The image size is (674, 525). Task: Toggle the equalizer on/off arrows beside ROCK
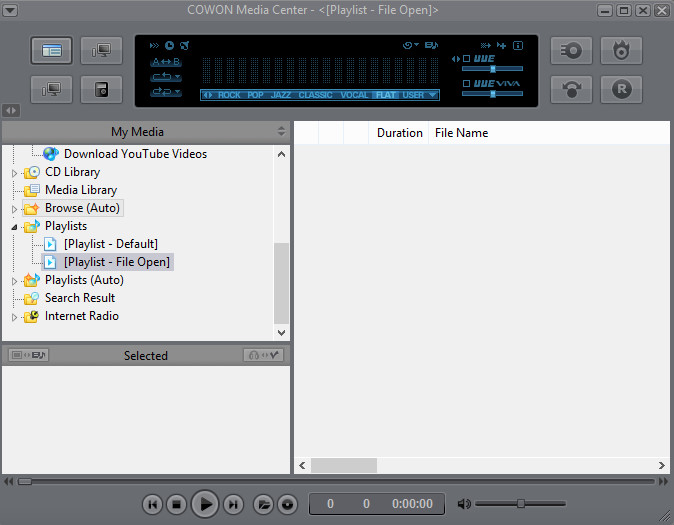click(208, 95)
